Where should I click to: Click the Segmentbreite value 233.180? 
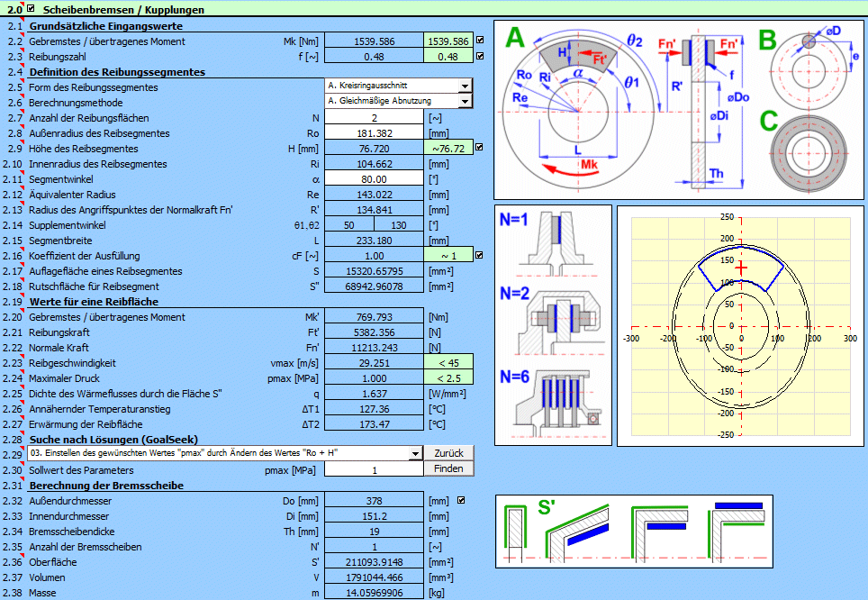[x=375, y=241]
